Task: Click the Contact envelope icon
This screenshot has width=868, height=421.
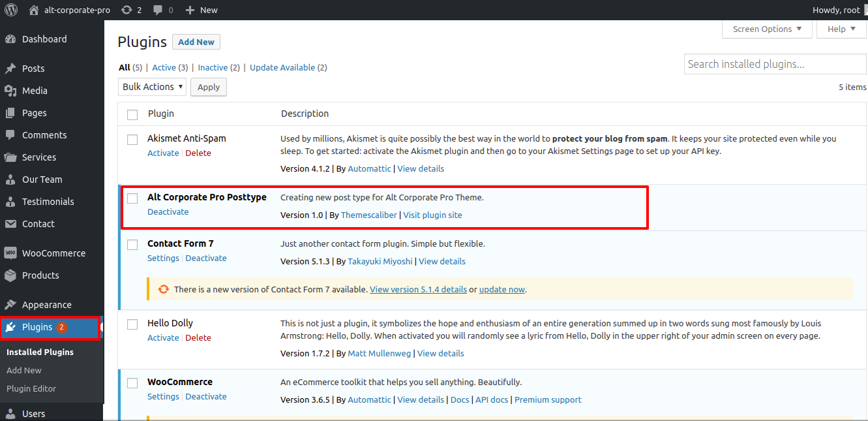Action: pyautogui.click(x=10, y=224)
